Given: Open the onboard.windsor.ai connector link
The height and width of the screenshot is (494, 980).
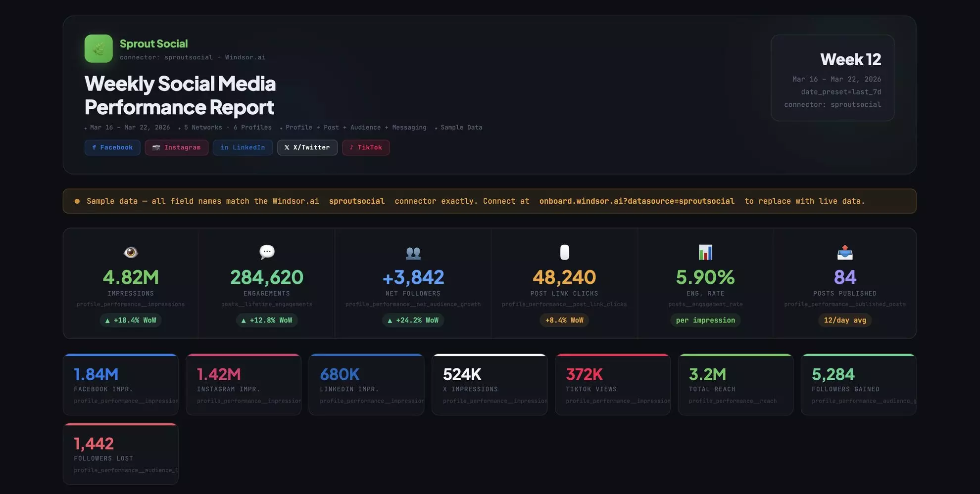Looking at the screenshot, I should [x=637, y=201].
